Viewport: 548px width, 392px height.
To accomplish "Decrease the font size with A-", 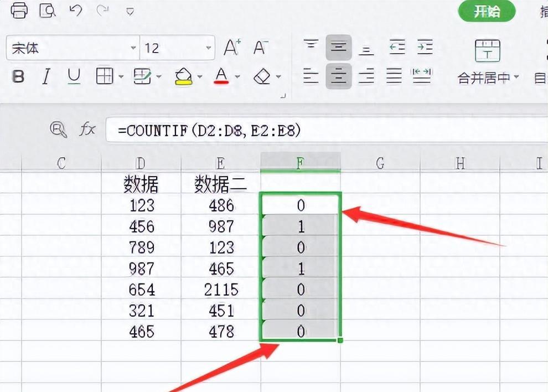I will coord(259,48).
